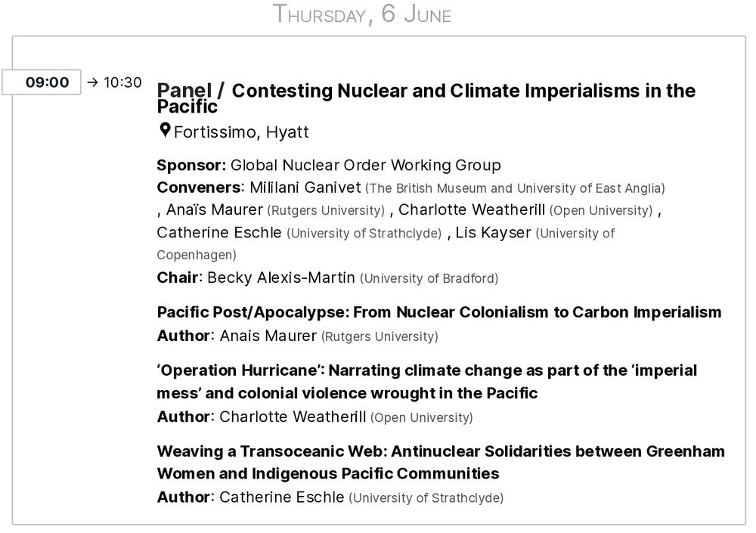756x533 pixels.
Task: Click author Anais Maurer under Pacific Post/Apocalypse
Action: point(268,336)
